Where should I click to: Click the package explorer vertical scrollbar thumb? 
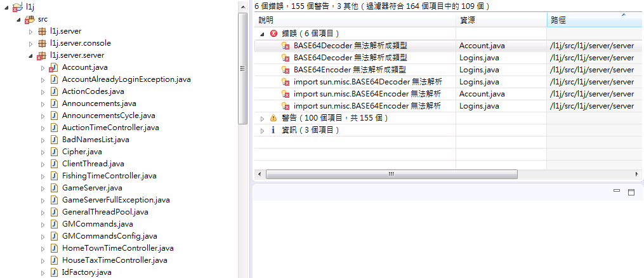click(243, 69)
